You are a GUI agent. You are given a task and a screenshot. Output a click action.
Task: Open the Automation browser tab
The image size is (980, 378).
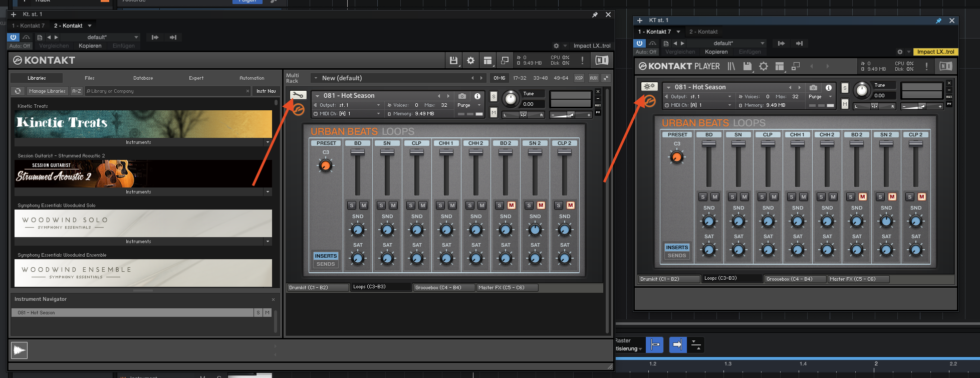(x=252, y=78)
